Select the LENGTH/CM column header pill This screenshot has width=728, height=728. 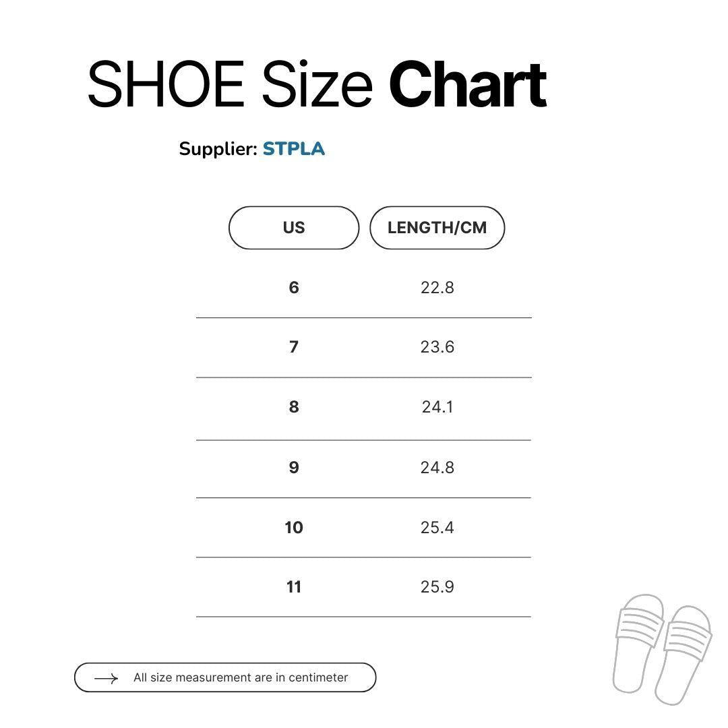coord(437,228)
